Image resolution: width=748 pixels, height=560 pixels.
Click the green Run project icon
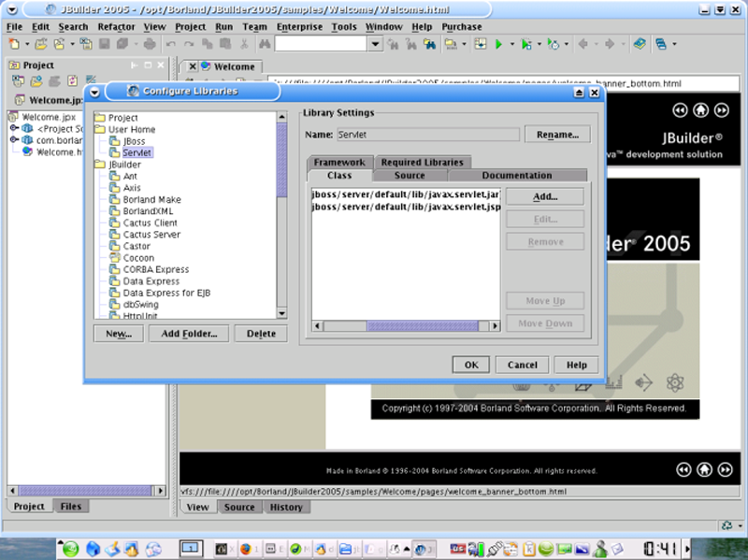pyautogui.click(x=498, y=44)
